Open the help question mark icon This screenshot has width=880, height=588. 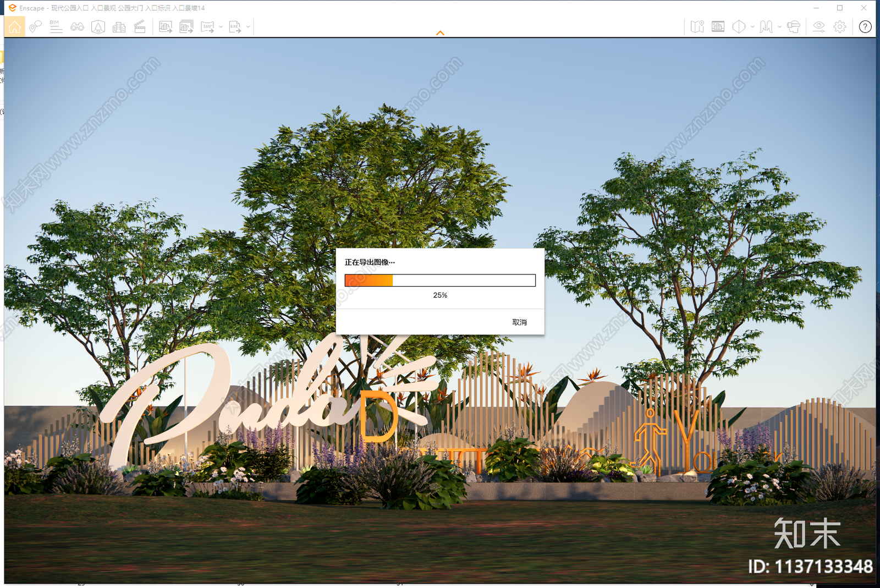pos(865,26)
